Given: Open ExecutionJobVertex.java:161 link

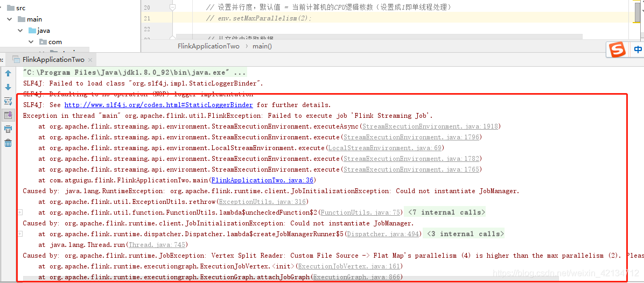Looking at the screenshot, I should coord(348,266).
